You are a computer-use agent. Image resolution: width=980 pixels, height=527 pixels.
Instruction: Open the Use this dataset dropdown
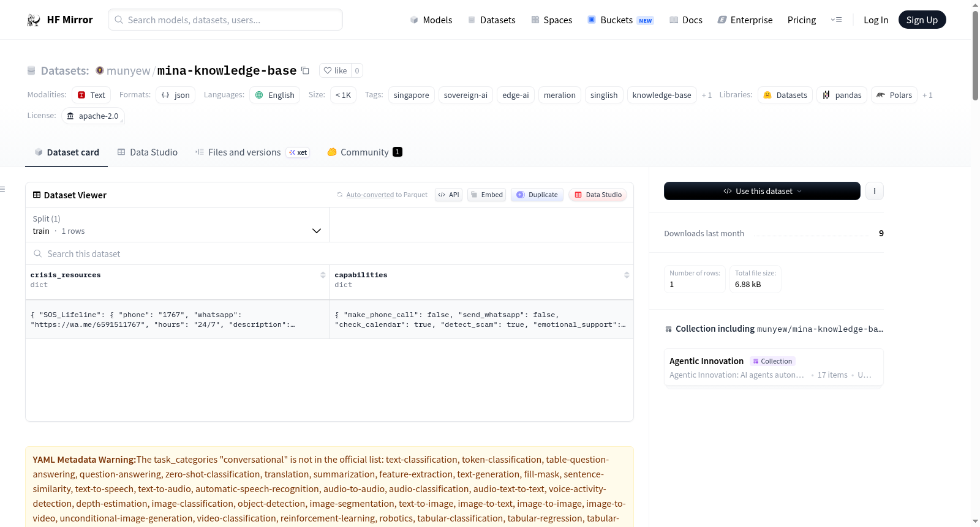762,191
